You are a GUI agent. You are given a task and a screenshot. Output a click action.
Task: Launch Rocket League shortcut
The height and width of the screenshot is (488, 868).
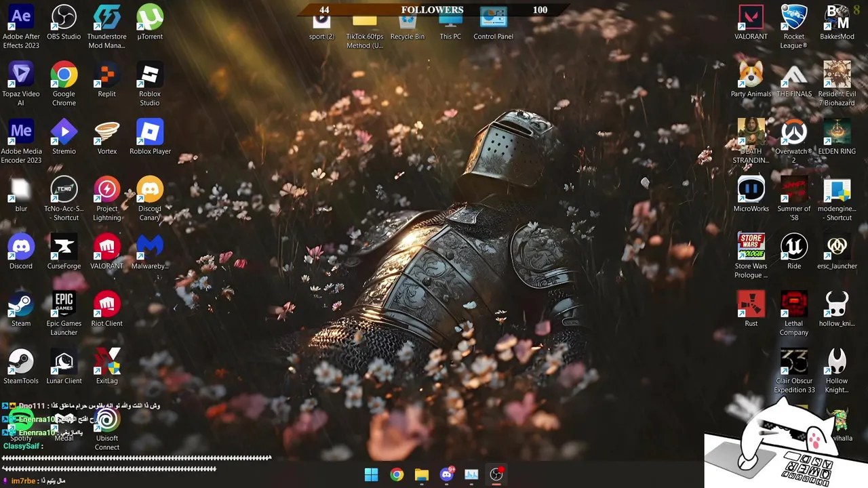click(794, 27)
